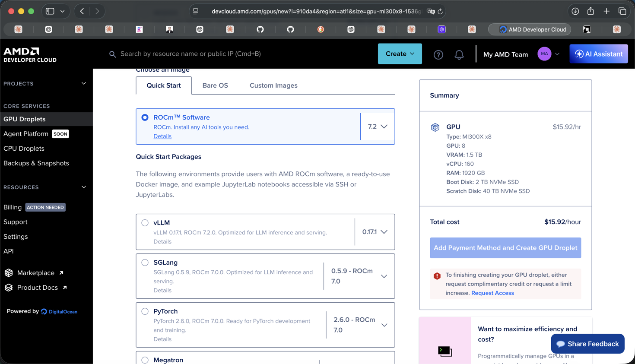
Task: Select the ROCm Software radio button
Action: point(145,117)
